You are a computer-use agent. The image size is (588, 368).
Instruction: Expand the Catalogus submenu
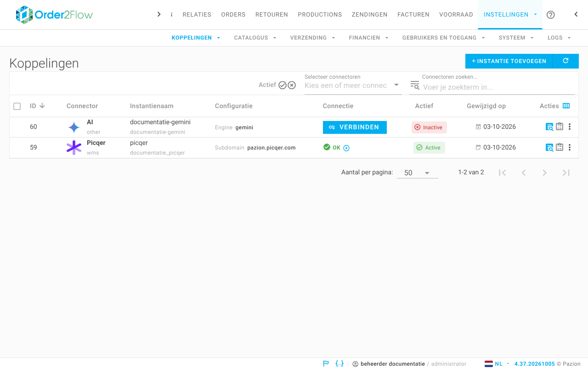pyautogui.click(x=255, y=38)
